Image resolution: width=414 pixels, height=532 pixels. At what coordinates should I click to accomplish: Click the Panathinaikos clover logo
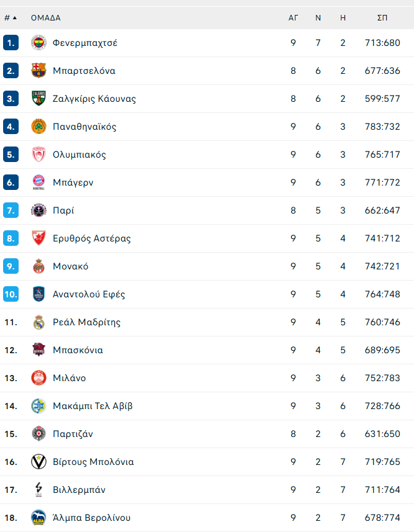(x=38, y=127)
